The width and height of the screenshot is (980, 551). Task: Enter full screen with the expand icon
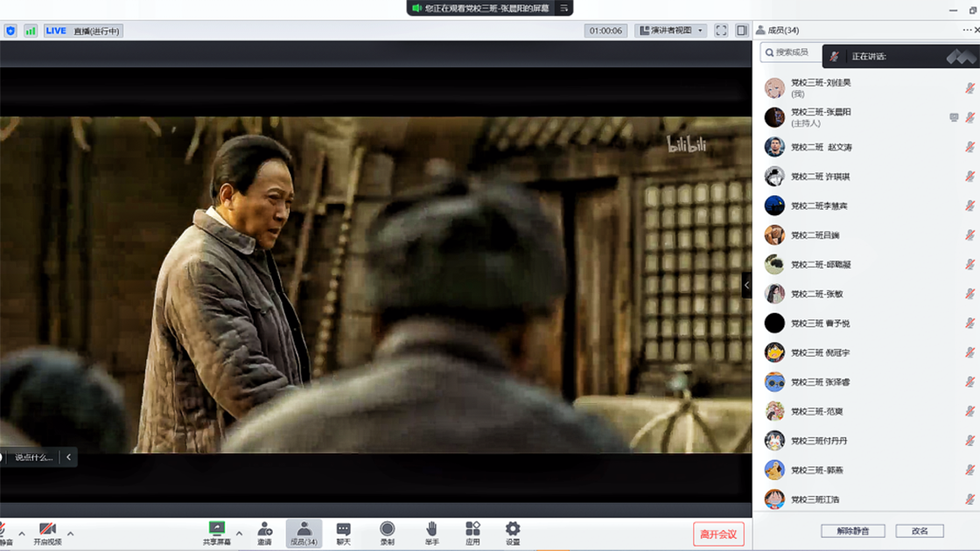click(x=721, y=30)
